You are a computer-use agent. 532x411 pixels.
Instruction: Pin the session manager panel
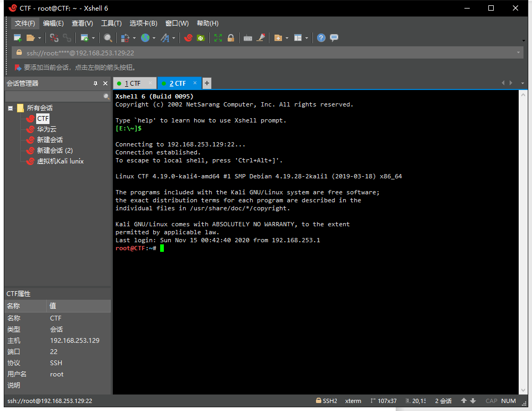tap(96, 84)
